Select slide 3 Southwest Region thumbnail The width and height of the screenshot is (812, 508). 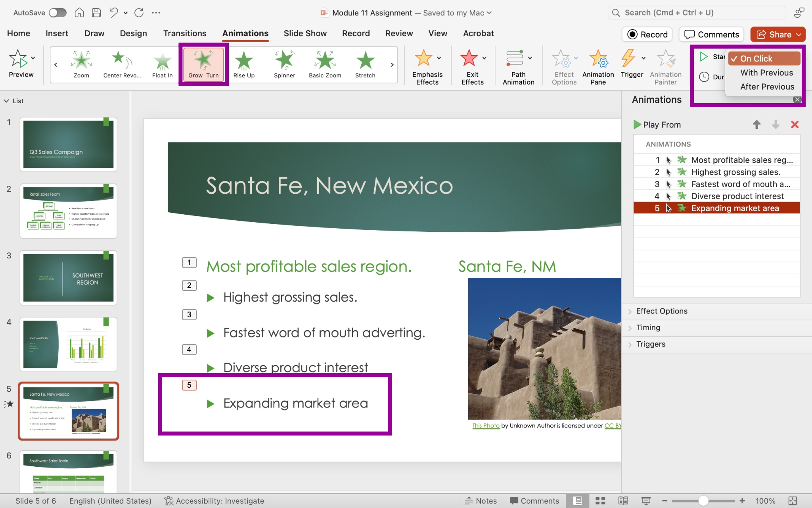coord(68,278)
